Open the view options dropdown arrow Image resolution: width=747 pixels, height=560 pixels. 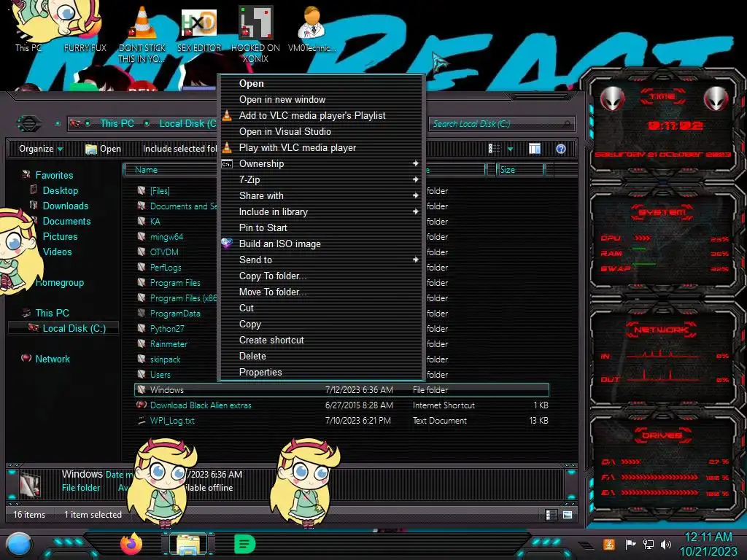(x=510, y=149)
